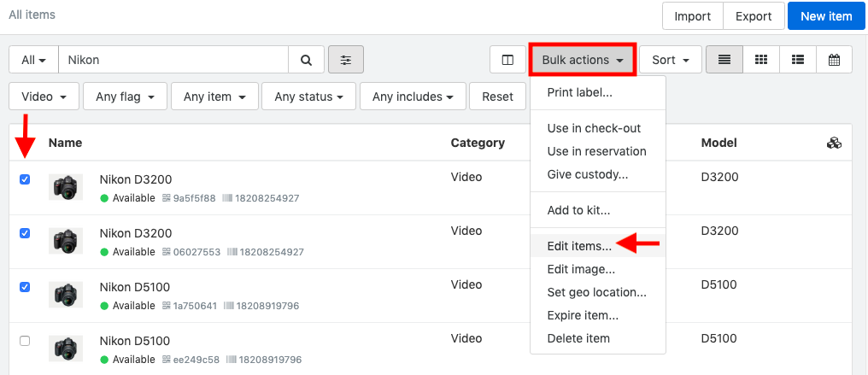Click the QR code text ee249c58

point(196,360)
